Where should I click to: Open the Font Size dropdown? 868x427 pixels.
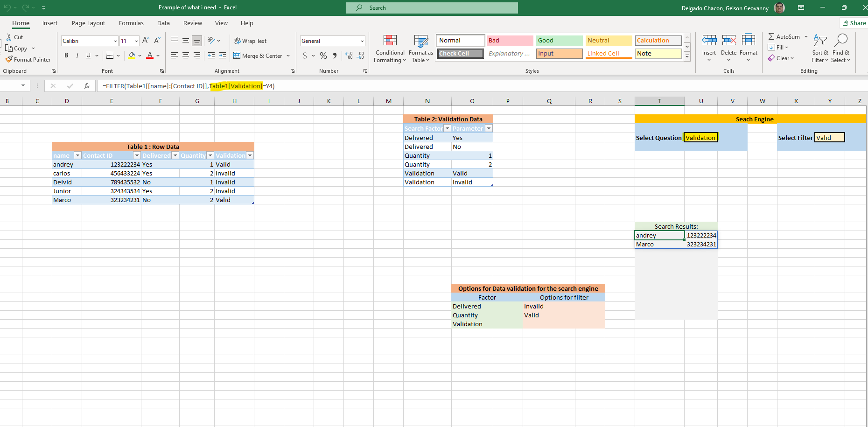[x=135, y=41]
